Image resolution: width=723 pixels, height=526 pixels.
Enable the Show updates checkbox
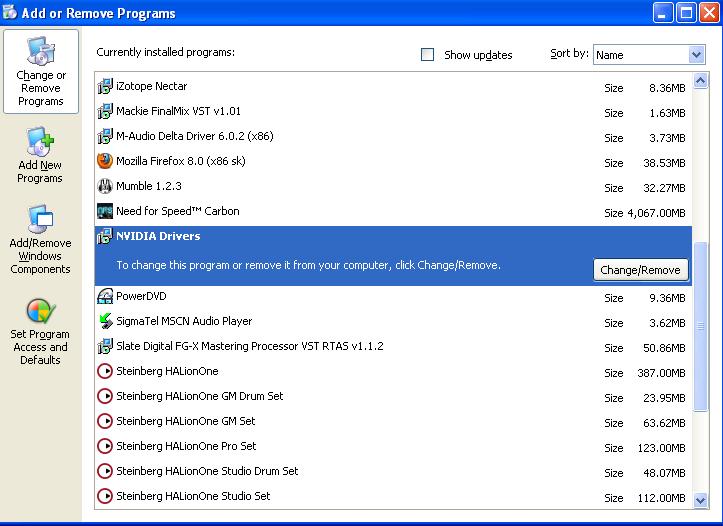point(427,54)
